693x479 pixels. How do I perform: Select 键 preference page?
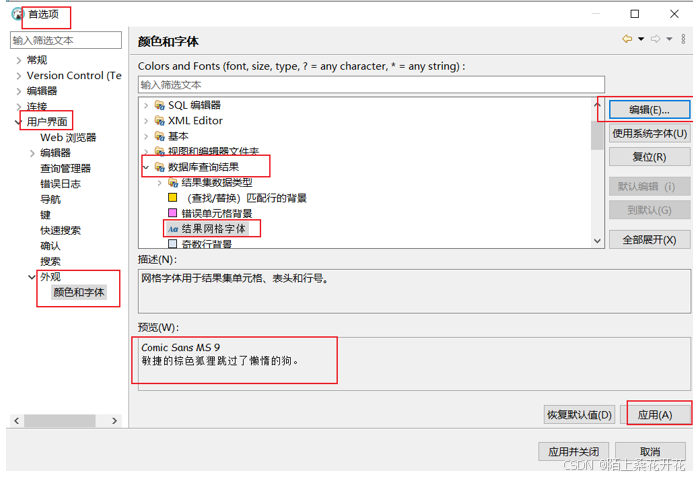pyautogui.click(x=46, y=215)
